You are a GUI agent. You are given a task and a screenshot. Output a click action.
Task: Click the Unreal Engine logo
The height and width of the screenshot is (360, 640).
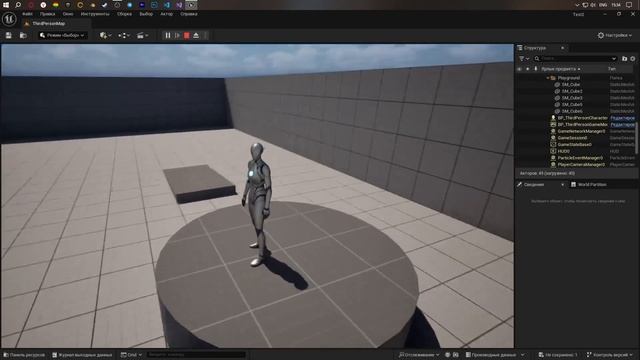[x=9, y=19]
